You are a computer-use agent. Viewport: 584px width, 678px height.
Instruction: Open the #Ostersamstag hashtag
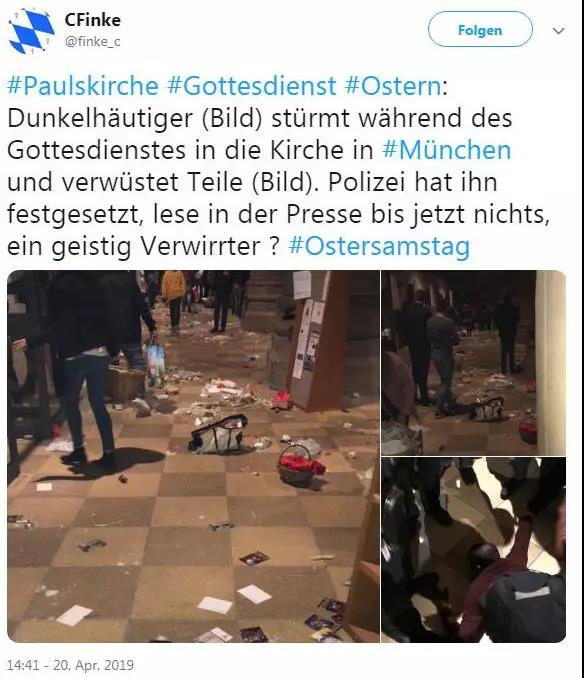379,246
